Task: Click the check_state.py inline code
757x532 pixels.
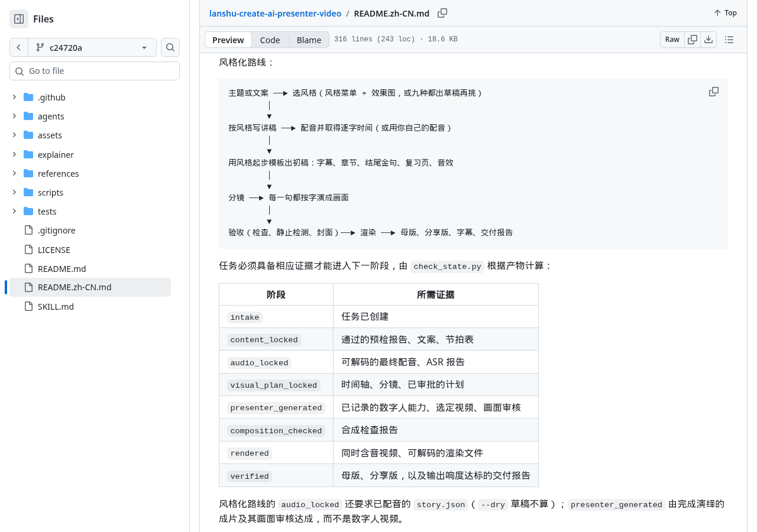Action: (x=447, y=267)
